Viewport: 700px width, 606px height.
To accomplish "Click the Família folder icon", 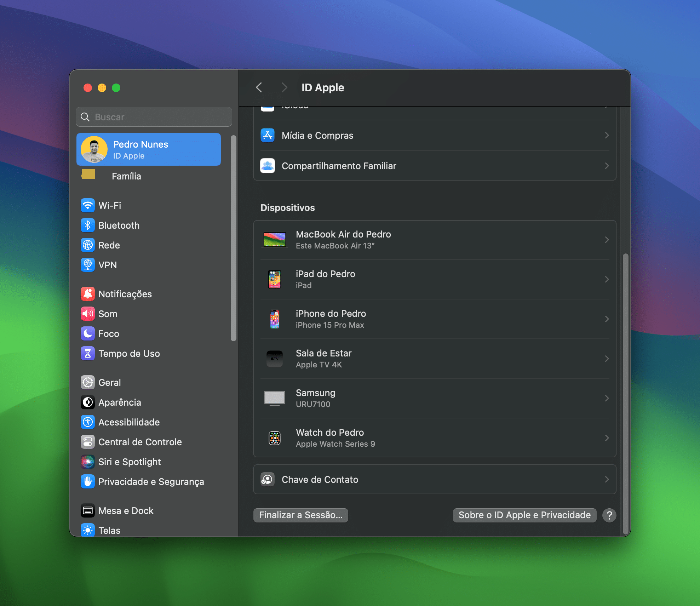I will [x=88, y=174].
